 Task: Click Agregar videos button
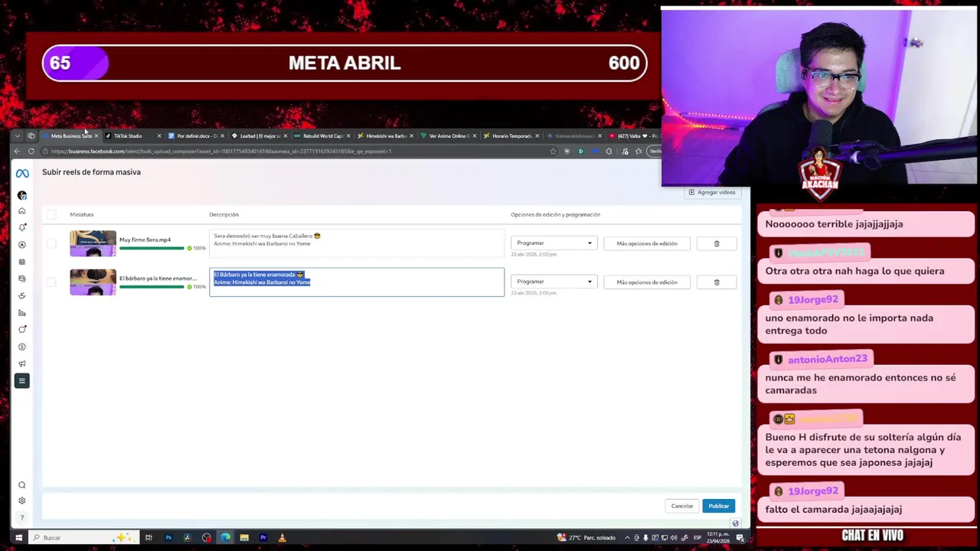pos(712,193)
